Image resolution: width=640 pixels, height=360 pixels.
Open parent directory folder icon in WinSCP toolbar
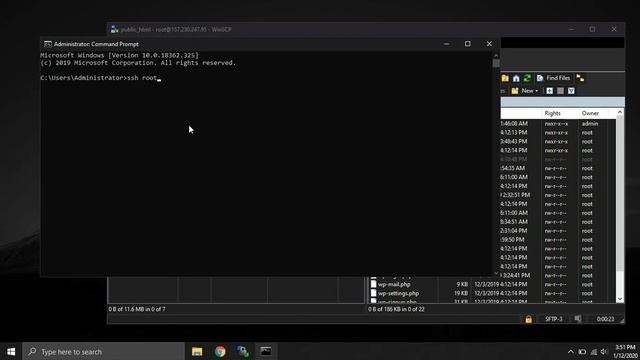tap(505, 78)
